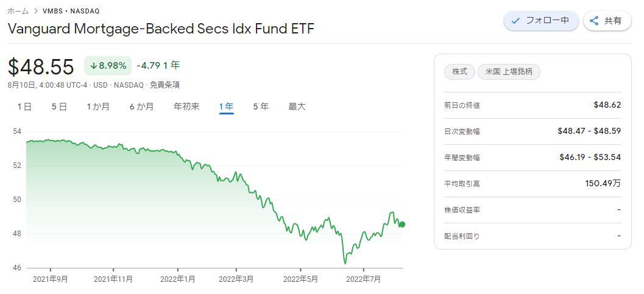Click the VMBS • NASDAQ breadcrumb
The image size is (644, 294).
tap(71, 11)
